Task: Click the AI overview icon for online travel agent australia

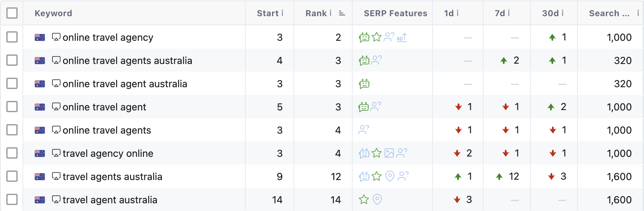Action: pyautogui.click(x=364, y=84)
